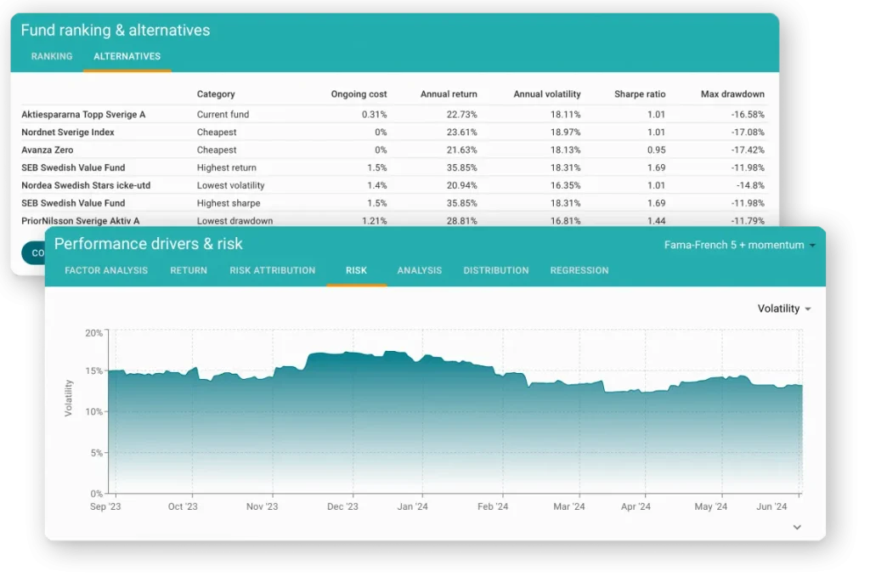Image resolution: width=870 pixels, height=588 pixels.
Task: Open the Return tab
Action: pyautogui.click(x=189, y=270)
